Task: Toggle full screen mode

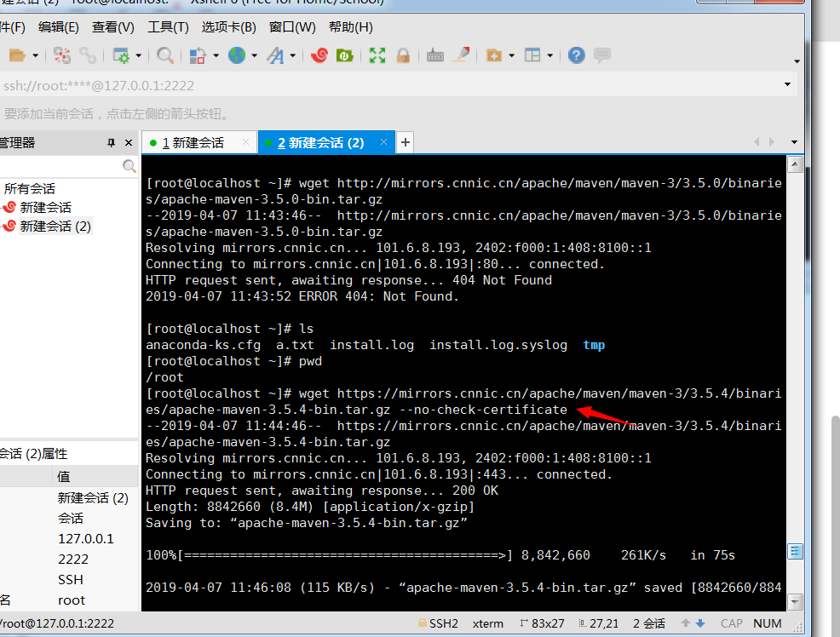Action: click(x=377, y=55)
